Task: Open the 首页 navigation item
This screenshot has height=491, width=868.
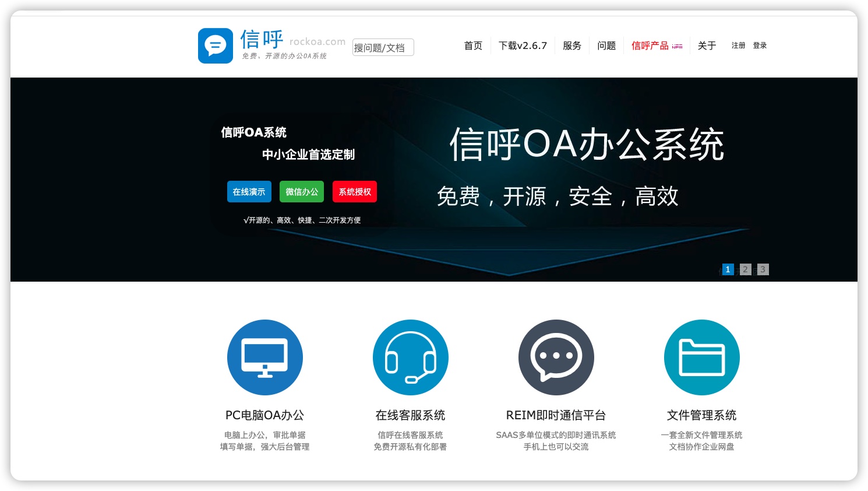Action: (x=473, y=45)
